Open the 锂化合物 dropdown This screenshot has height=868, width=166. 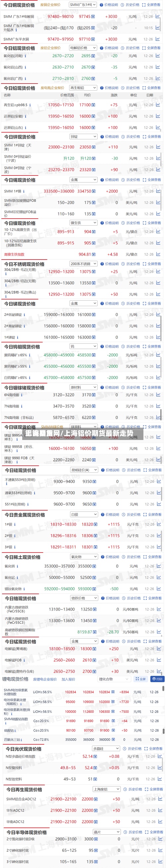pyautogui.click(x=114, y=679)
